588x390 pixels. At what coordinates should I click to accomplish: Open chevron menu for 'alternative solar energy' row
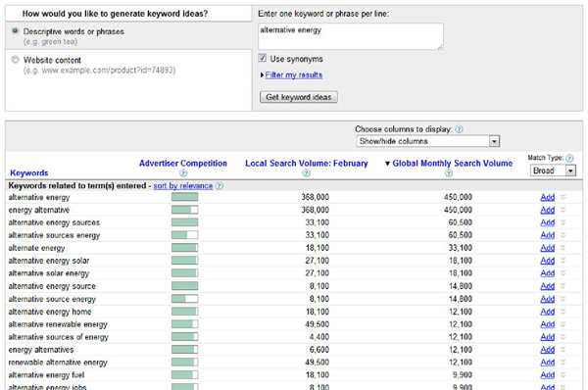tap(563, 273)
